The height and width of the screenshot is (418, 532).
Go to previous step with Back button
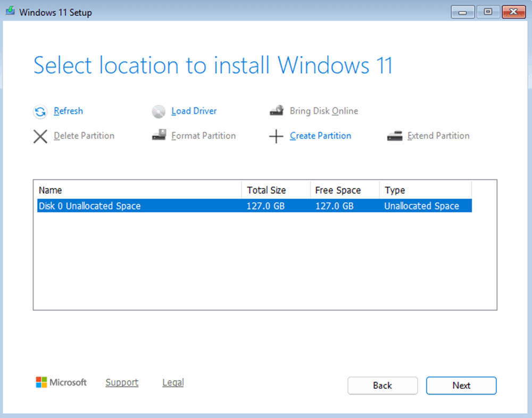[383, 386]
